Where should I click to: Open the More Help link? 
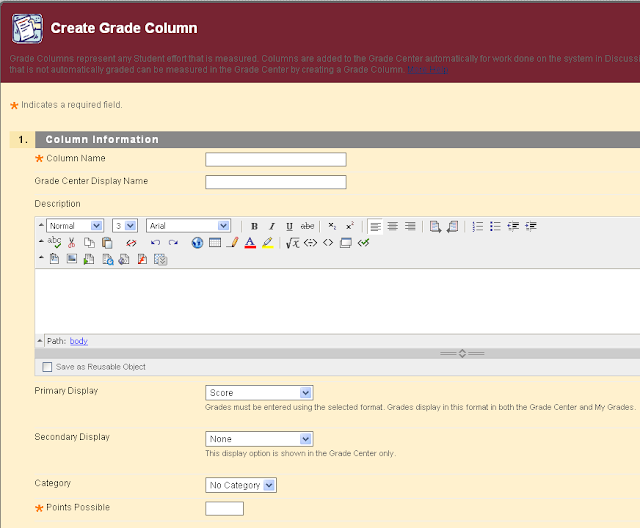(x=428, y=69)
